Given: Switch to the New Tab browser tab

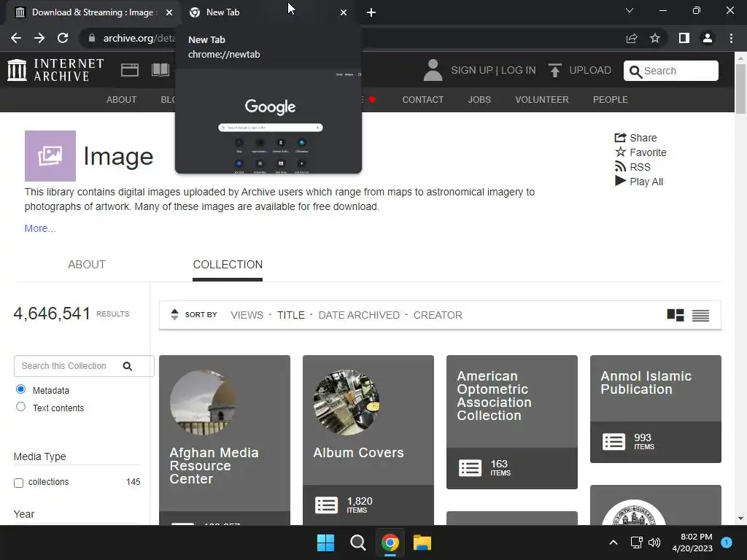Looking at the screenshot, I should (269, 12).
